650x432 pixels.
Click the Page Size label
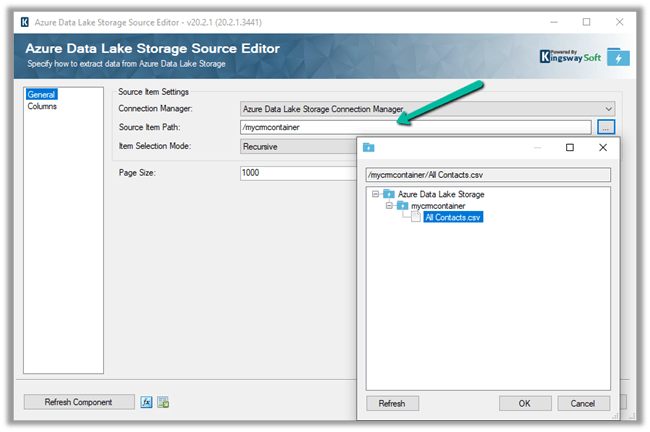(137, 173)
